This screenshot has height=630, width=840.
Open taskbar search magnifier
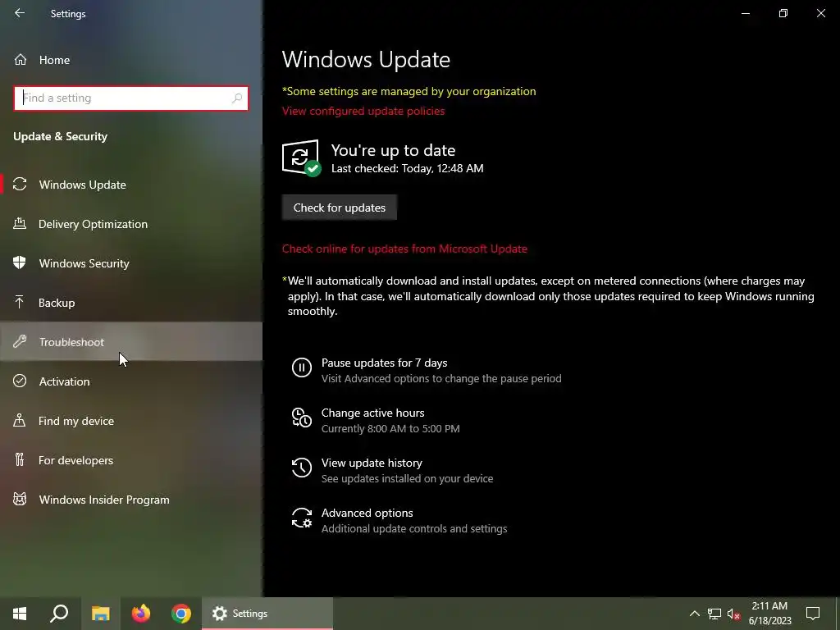pyautogui.click(x=59, y=614)
